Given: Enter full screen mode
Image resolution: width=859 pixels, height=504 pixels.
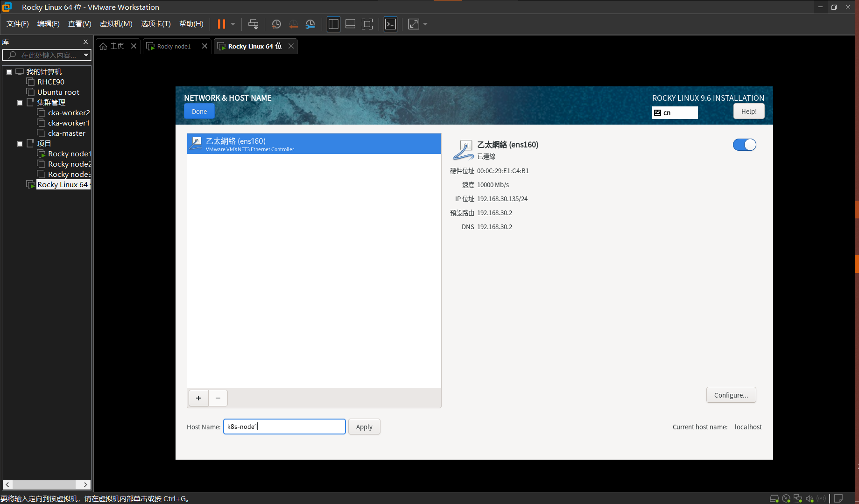Looking at the screenshot, I should click(x=367, y=24).
